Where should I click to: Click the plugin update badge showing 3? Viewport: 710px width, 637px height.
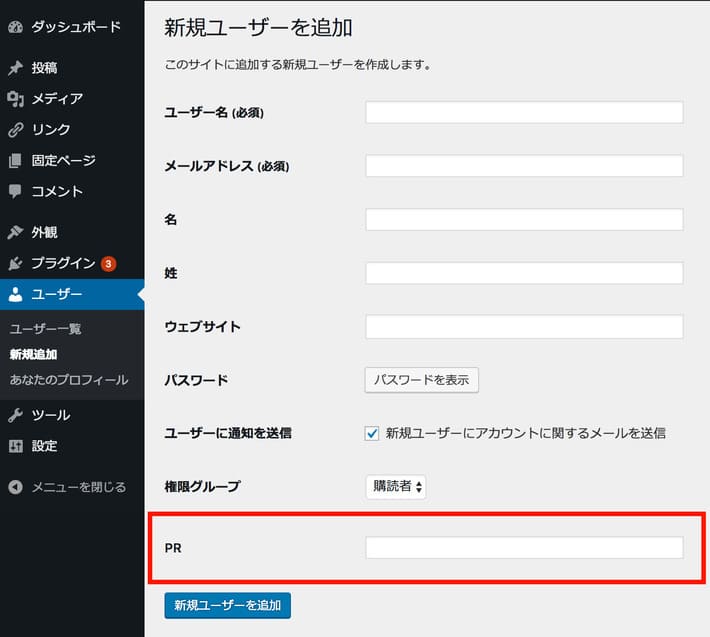click(x=108, y=264)
